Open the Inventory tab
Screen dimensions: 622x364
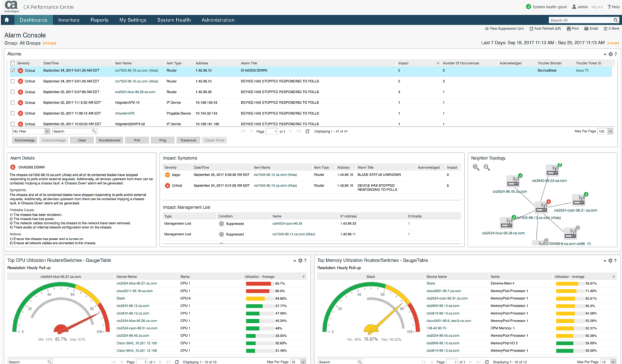(69, 20)
